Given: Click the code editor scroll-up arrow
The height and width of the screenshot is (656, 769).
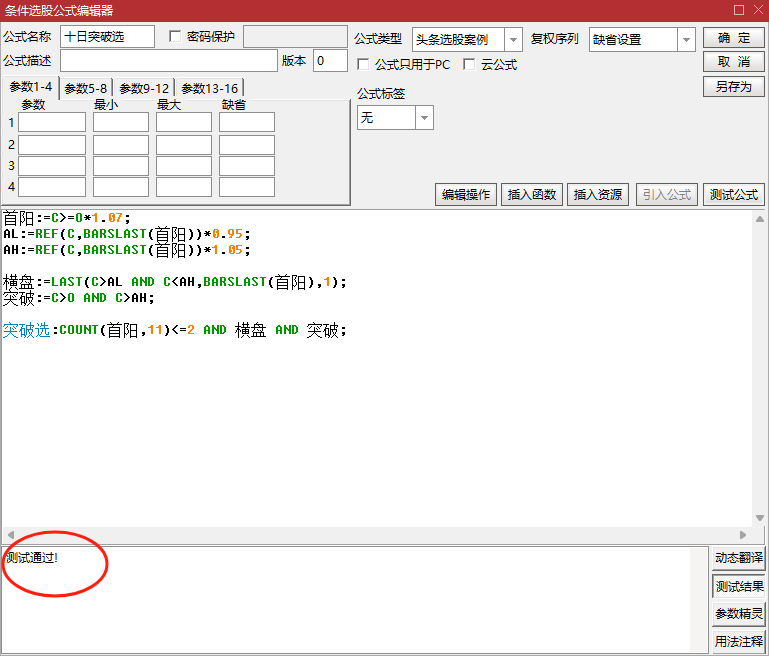Looking at the screenshot, I should click(759, 219).
